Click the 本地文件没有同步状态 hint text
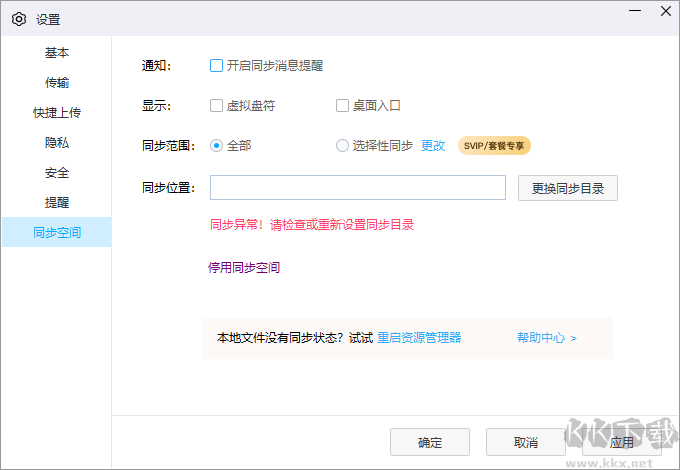 point(280,338)
